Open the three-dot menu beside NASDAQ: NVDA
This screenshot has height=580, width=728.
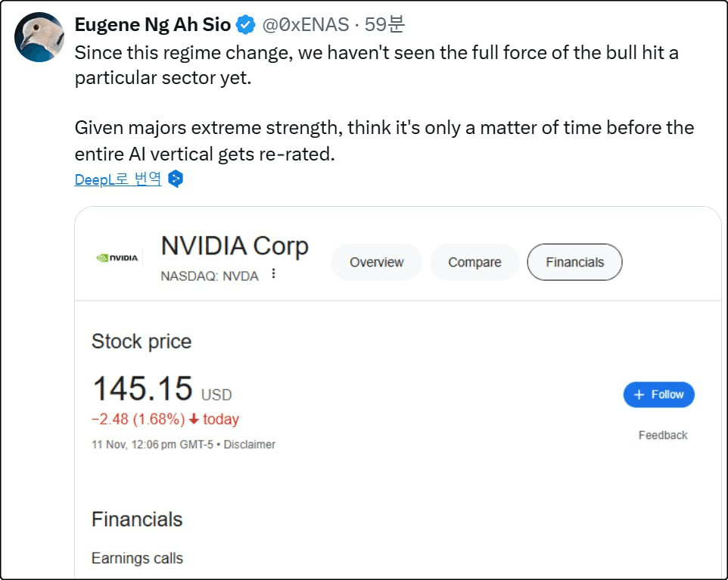click(273, 273)
